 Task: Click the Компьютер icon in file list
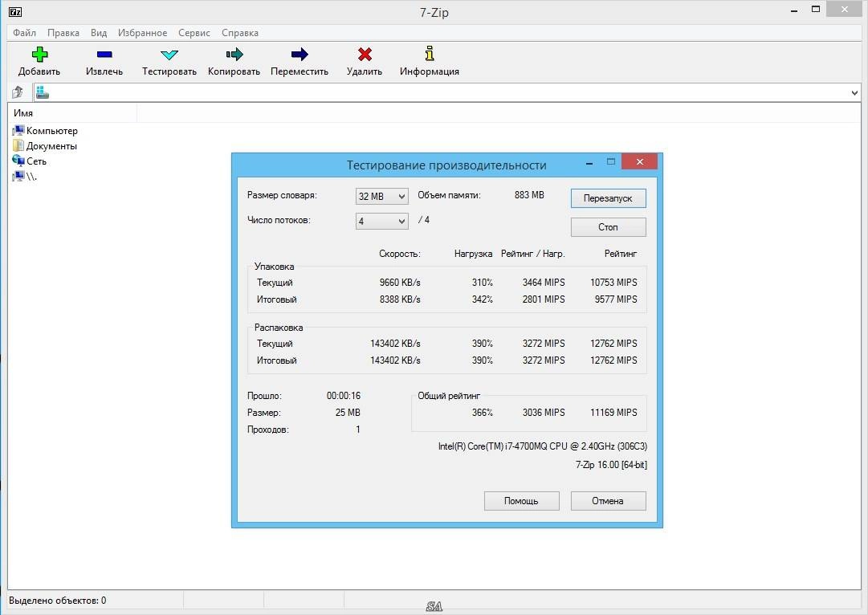(x=18, y=131)
